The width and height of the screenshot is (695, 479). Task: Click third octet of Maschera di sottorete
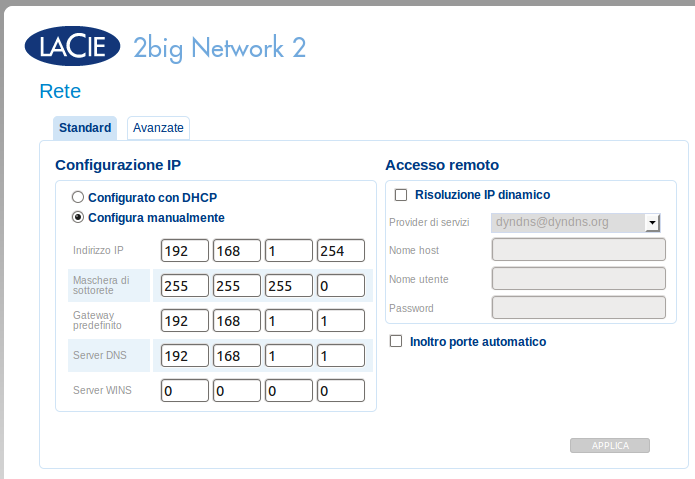[289, 286]
